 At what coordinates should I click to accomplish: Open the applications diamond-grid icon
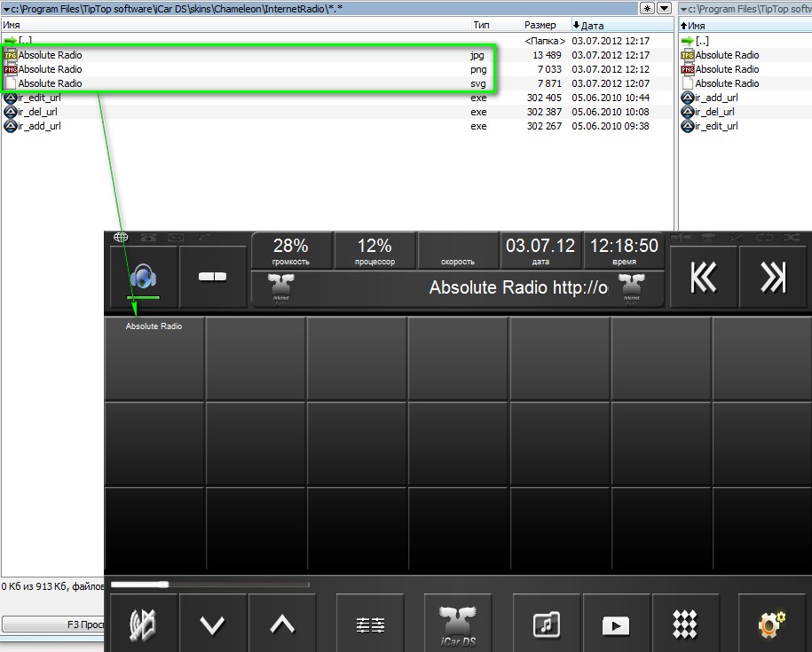pos(684,625)
